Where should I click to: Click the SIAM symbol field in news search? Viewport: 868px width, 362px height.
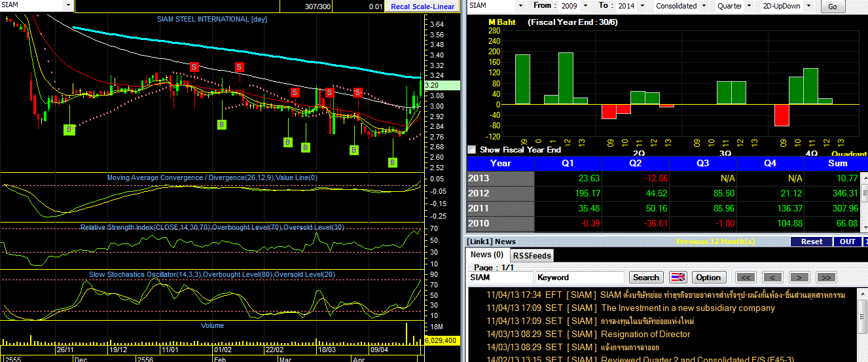coord(501,278)
